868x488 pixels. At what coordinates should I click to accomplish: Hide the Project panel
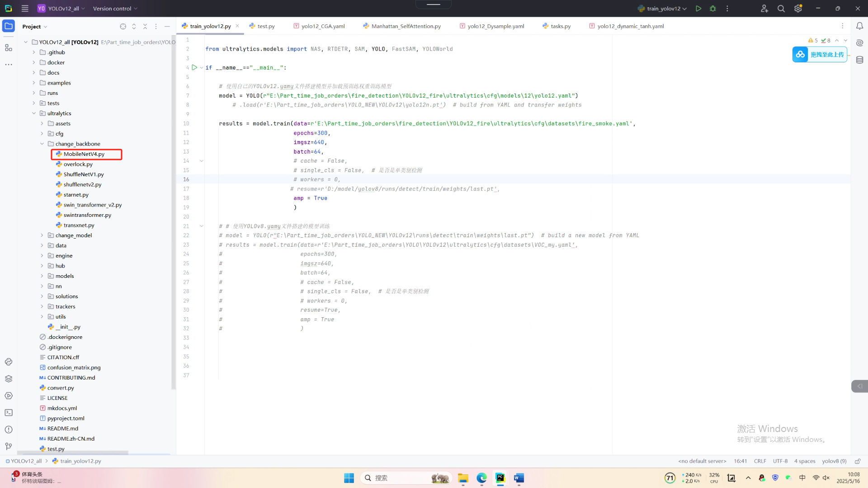click(167, 27)
